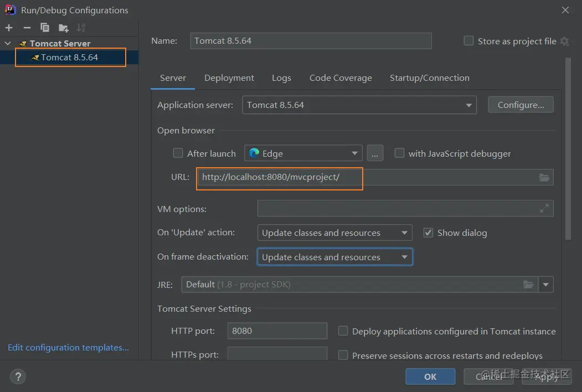The height and width of the screenshot is (392, 582).
Task: Click the HTTPs port input field
Action: [277, 354]
